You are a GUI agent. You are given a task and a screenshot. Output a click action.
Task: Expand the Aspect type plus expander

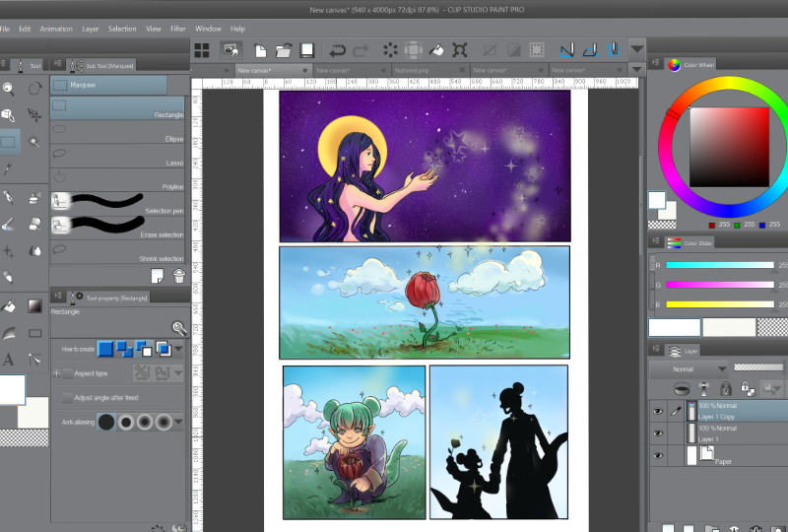56,373
